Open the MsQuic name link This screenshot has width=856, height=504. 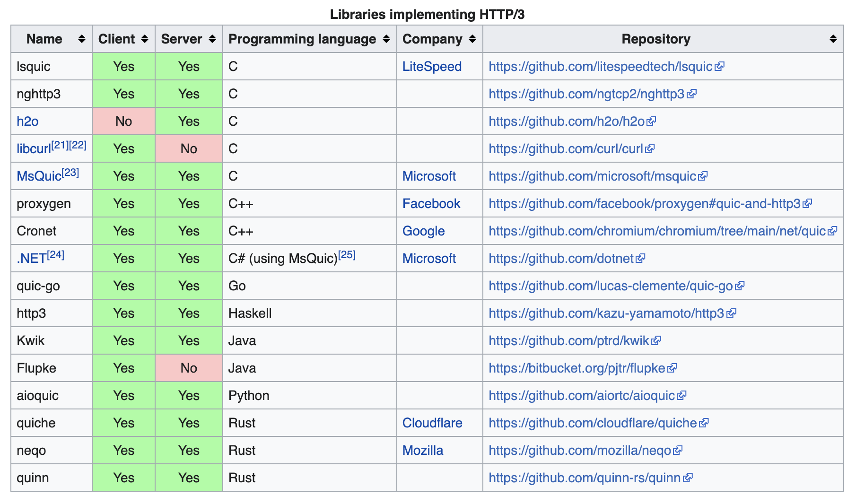39,176
